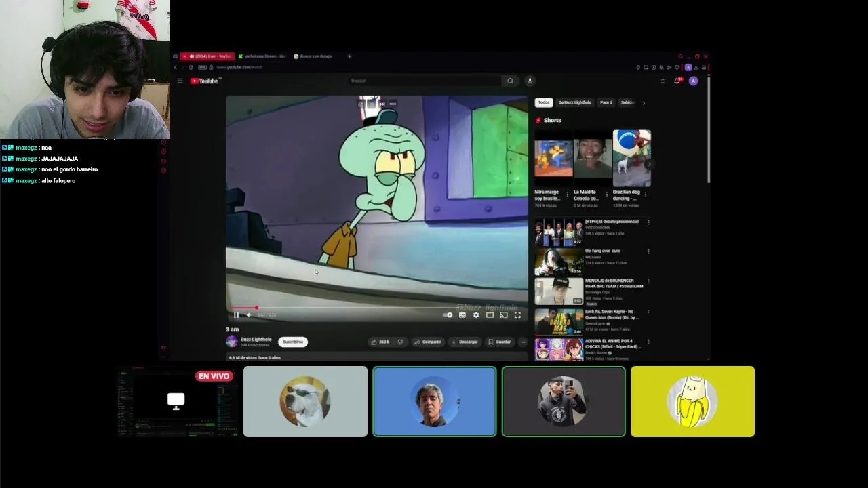Open the Buzz Lighthole channel avatar

[x=232, y=342]
